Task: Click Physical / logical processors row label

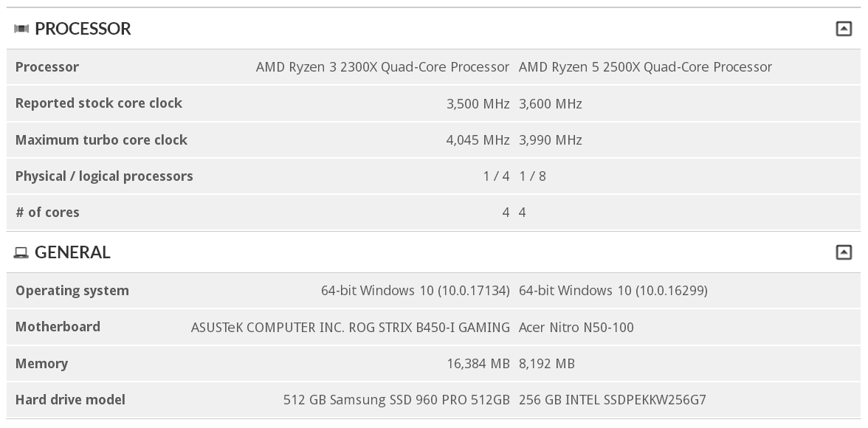Action: pos(104,176)
